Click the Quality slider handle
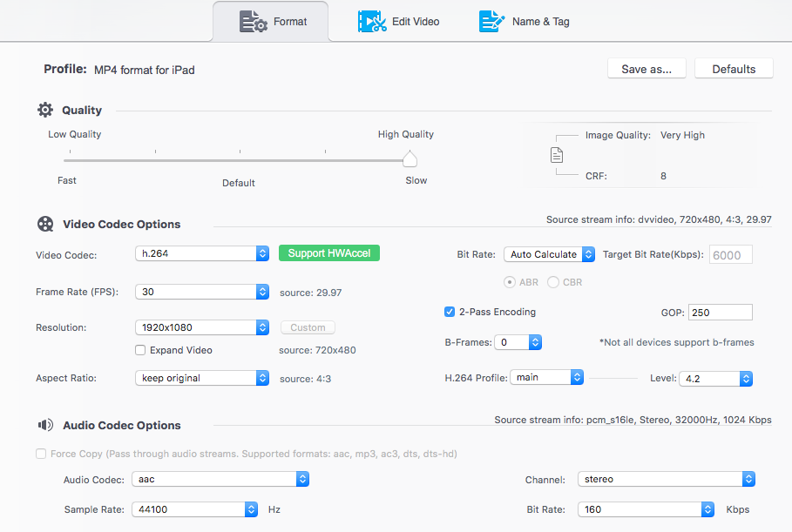This screenshot has height=532, width=792. pyautogui.click(x=410, y=159)
